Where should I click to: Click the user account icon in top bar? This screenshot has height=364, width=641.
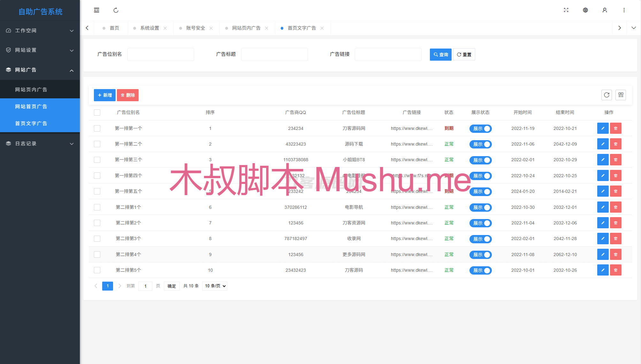pos(605,10)
